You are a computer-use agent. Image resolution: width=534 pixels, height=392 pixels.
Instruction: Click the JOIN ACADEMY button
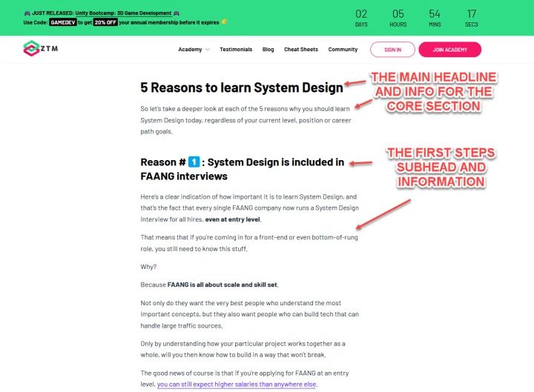click(450, 50)
